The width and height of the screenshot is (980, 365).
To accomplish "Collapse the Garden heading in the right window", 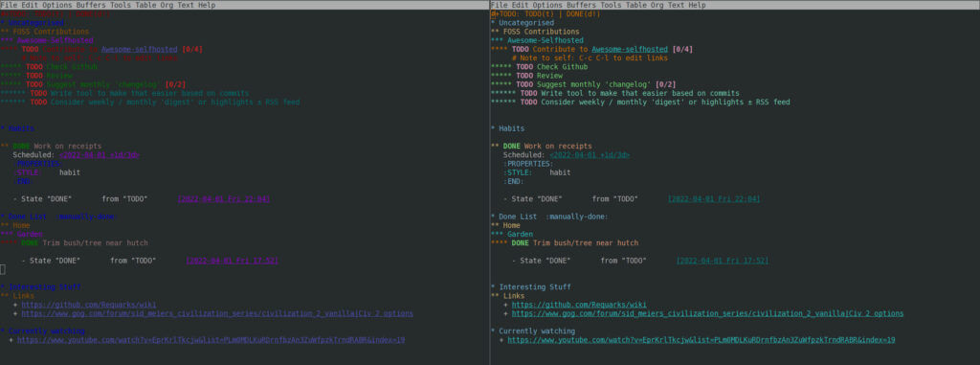I will [512, 234].
